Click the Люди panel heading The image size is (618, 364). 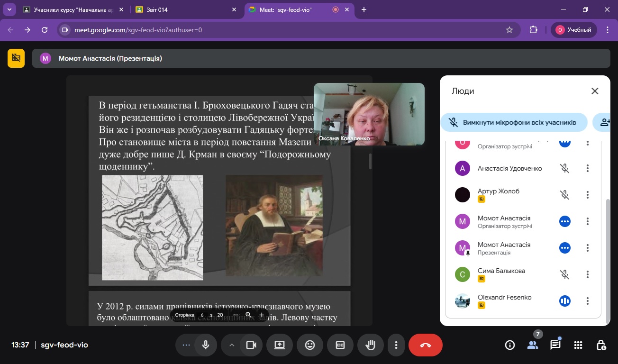(463, 91)
